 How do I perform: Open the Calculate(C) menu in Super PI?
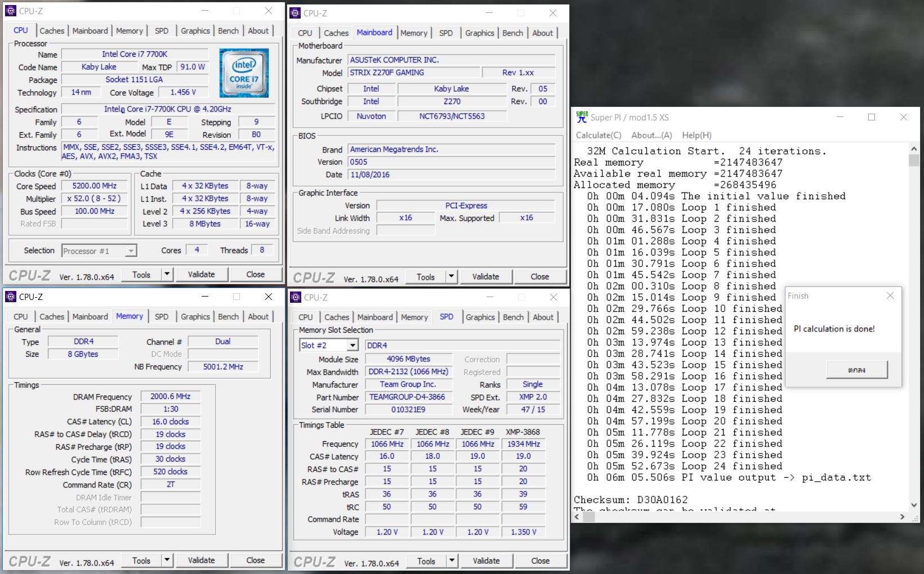click(599, 135)
